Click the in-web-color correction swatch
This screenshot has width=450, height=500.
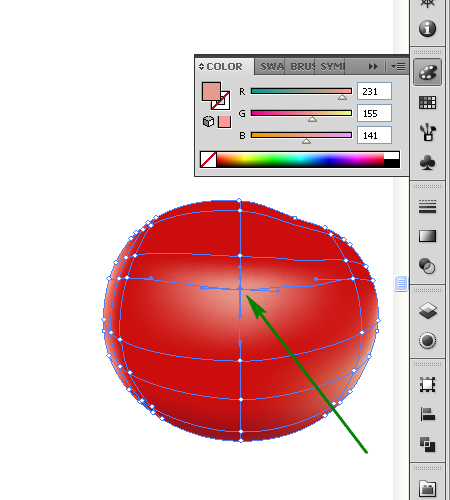coord(224,122)
